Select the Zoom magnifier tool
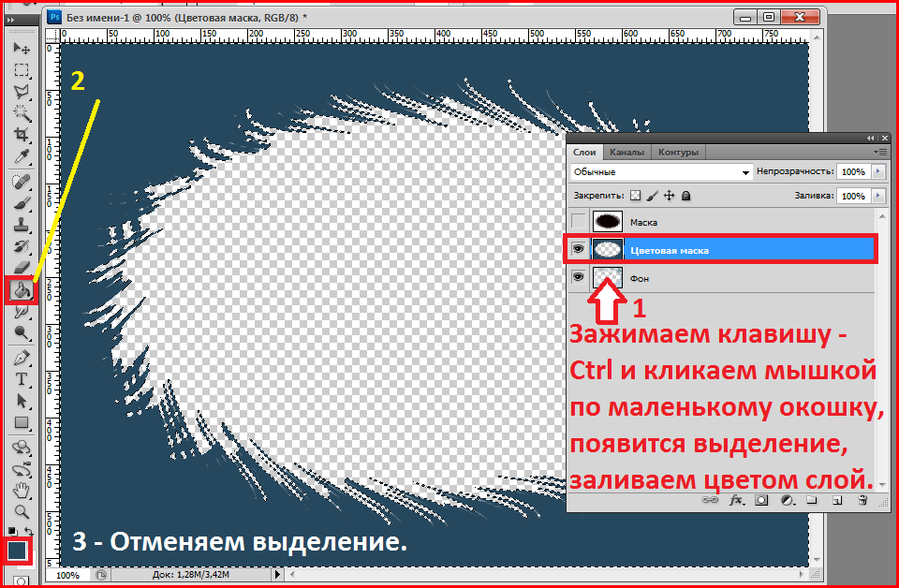Image resolution: width=899 pixels, height=588 pixels. pyautogui.click(x=22, y=511)
